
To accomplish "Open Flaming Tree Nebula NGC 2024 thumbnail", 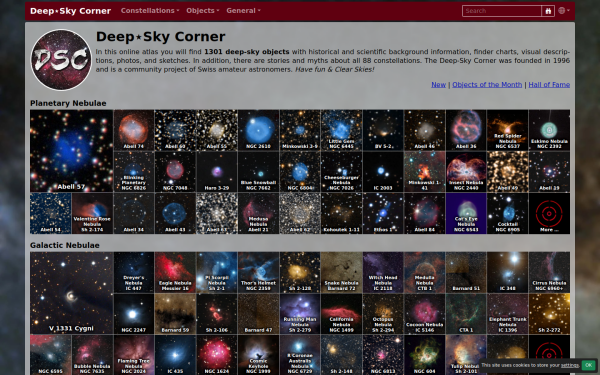I will [134, 355].
